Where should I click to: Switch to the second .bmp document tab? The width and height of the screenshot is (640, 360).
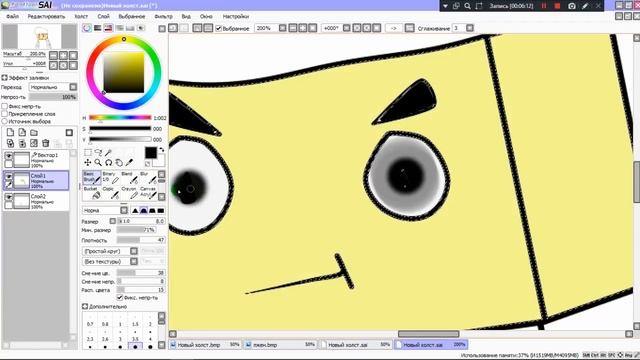tap(281, 344)
